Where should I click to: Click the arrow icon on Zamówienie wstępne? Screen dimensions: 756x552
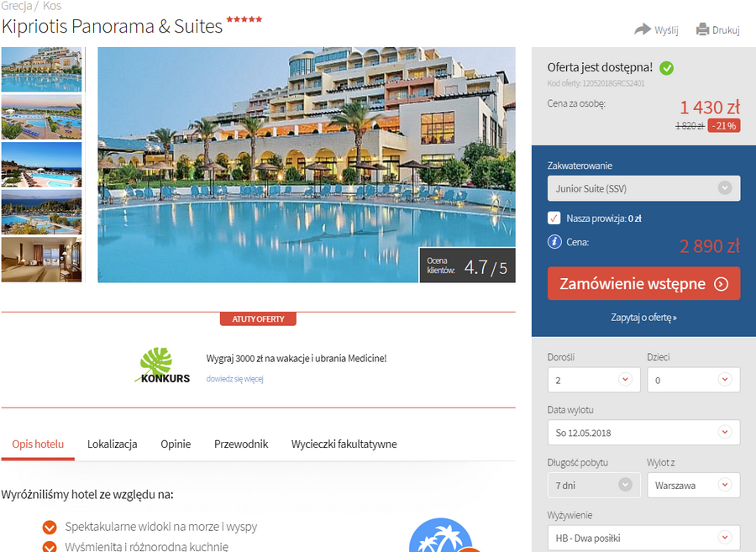[x=722, y=284]
